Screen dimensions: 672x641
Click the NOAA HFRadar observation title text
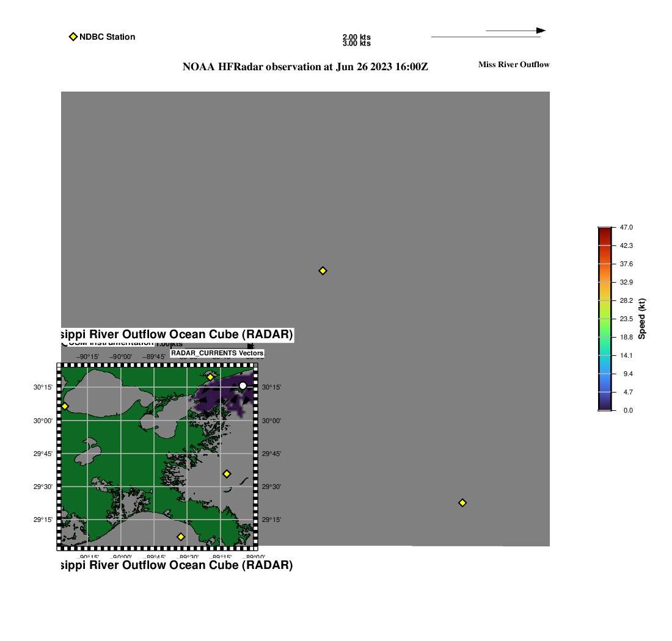305,67
